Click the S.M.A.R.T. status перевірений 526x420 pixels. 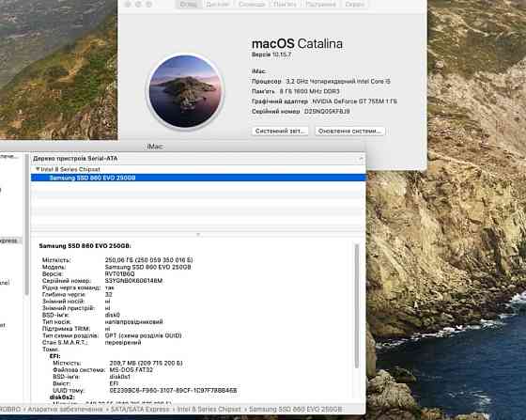pos(123,343)
